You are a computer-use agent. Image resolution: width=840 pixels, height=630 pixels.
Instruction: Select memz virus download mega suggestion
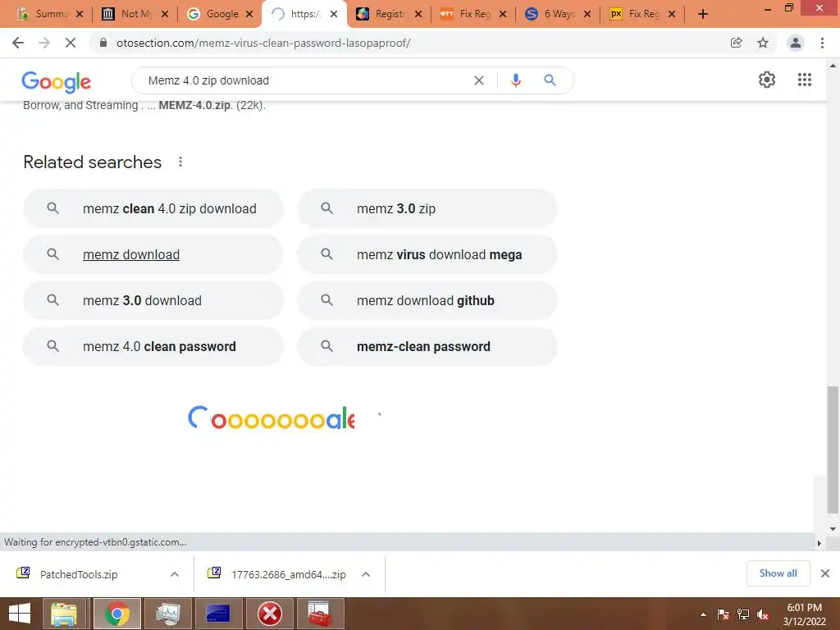(427, 254)
